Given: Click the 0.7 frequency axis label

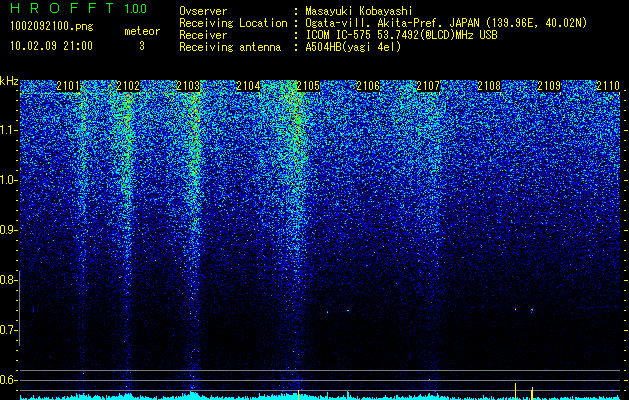Looking at the screenshot, I should tap(9, 330).
